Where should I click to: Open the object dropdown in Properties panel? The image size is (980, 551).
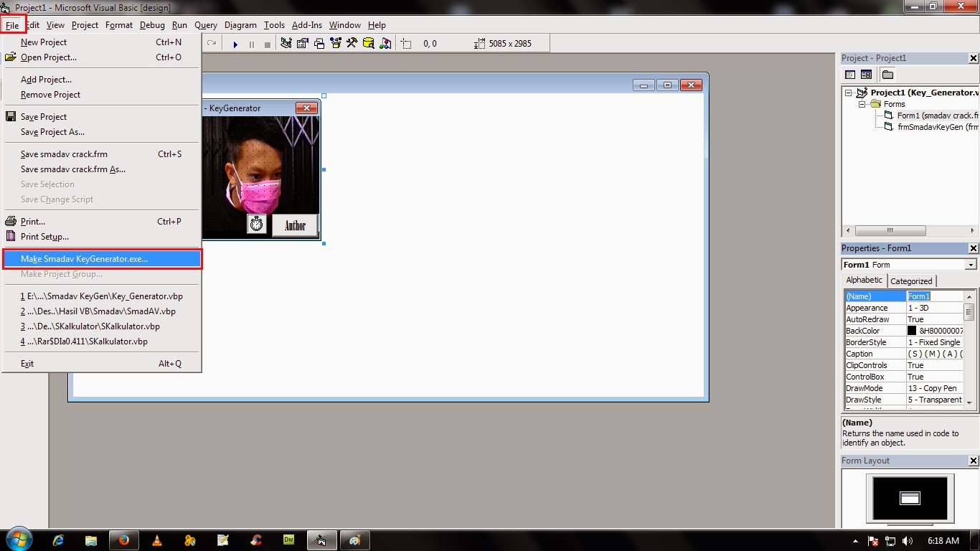point(971,265)
